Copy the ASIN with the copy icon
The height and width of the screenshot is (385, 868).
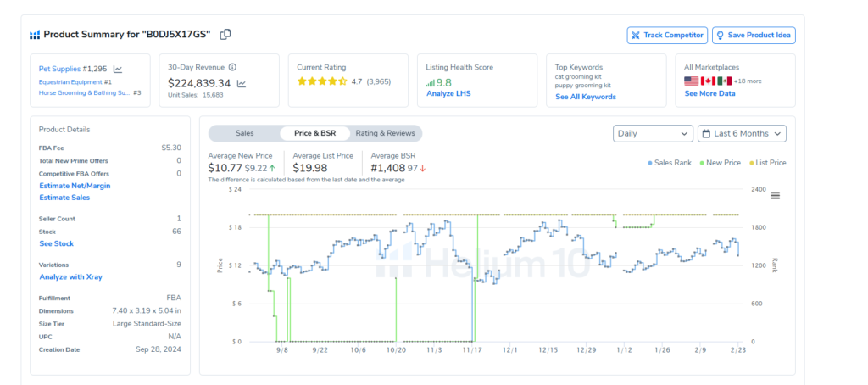click(x=225, y=35)
